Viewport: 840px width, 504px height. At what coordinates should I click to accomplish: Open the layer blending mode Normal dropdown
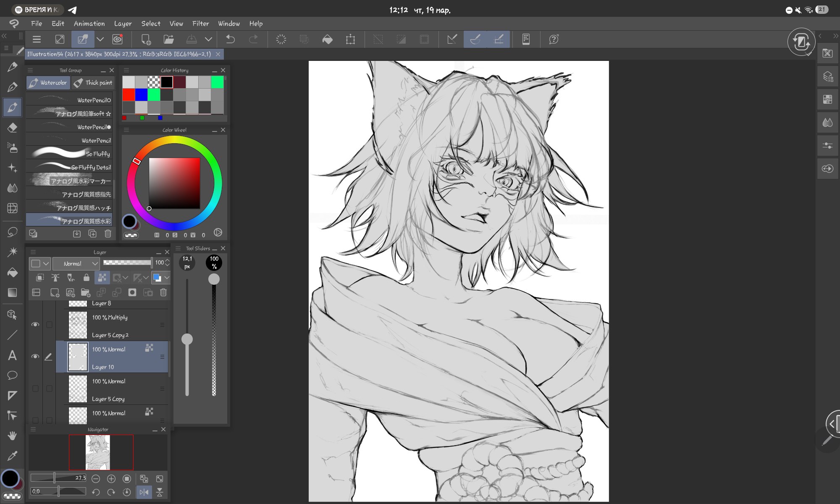pyautogui.click(x=76, y=264)
